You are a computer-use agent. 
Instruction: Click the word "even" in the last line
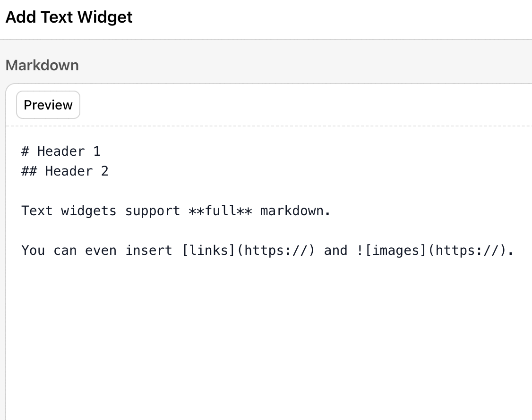coord(101,251)
